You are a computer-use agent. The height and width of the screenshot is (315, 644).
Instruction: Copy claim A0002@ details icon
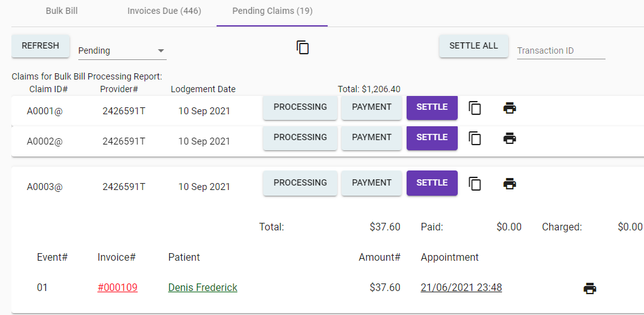click(x=475, y=138)
